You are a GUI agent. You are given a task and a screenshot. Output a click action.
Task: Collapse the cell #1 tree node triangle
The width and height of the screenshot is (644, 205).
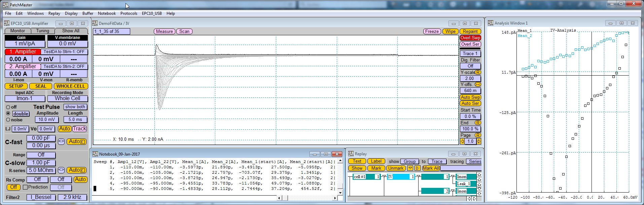click(384, 177)
